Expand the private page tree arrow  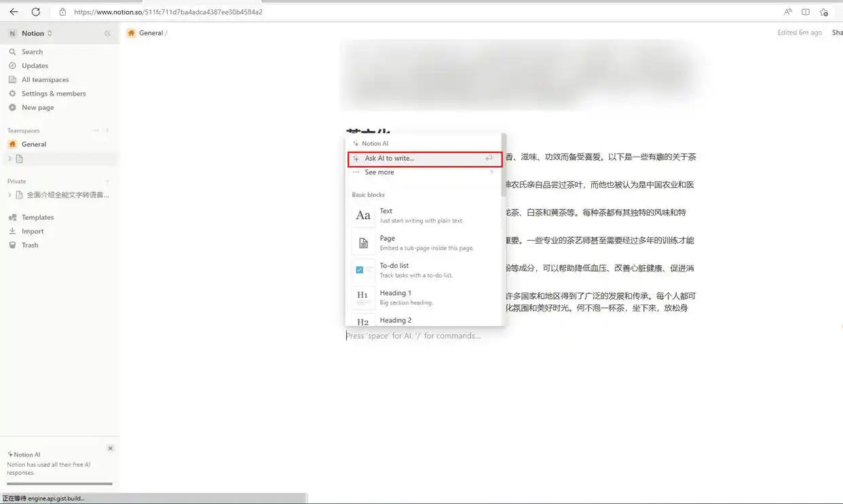[x=10, y=195]
